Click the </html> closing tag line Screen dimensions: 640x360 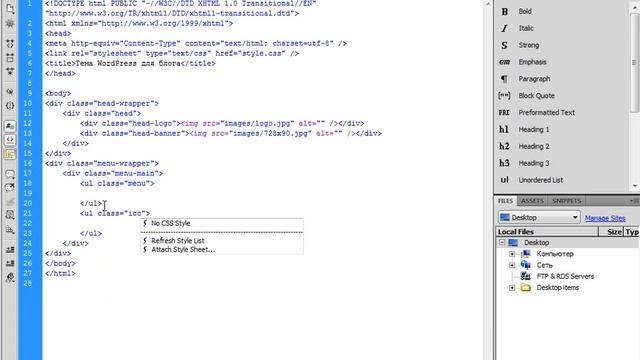[60, 273]
